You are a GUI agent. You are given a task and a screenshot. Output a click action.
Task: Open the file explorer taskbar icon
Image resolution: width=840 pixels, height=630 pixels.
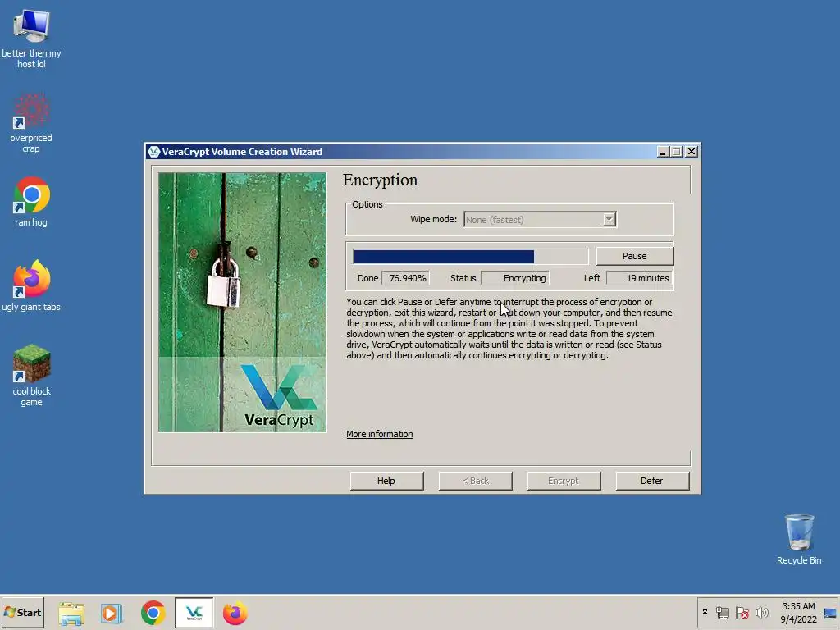71,613
